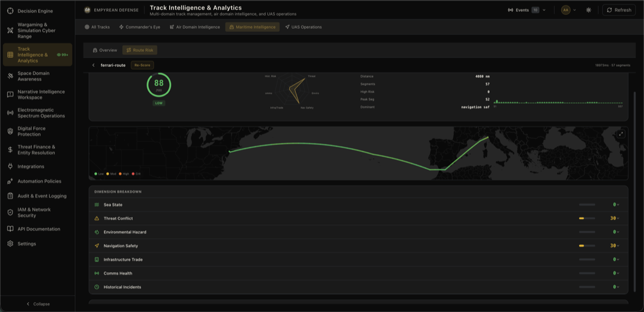This screenshot has height=312, width=644.
Task: Click the Wargaming & Simulation crossed-swords icon
Action: (x=10, y=30)
